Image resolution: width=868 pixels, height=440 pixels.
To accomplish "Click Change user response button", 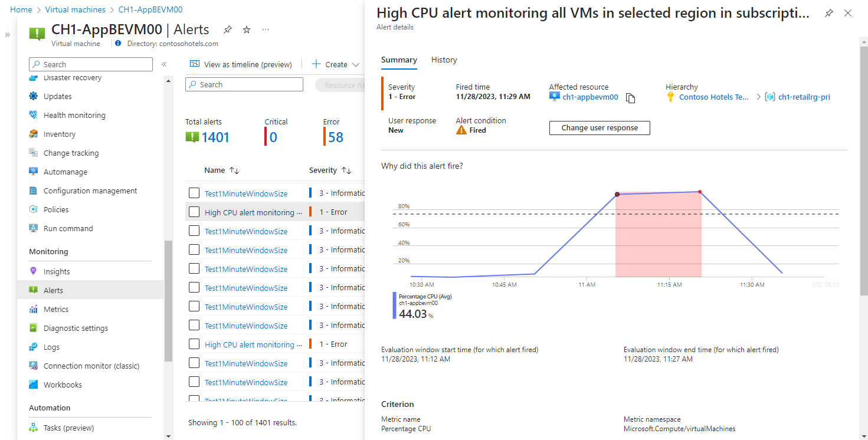I will pyautogui.click(x=600, y=128).
